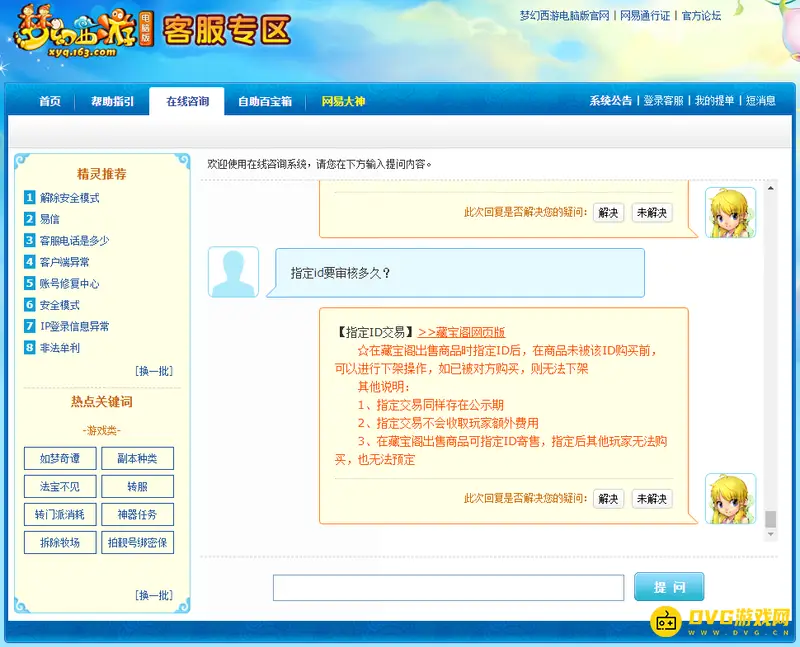Viewport: 800px width, 647px height.
Task: Click the 法宝不见 keyword button
Action: pyautogui.click(x=60, y=486)
